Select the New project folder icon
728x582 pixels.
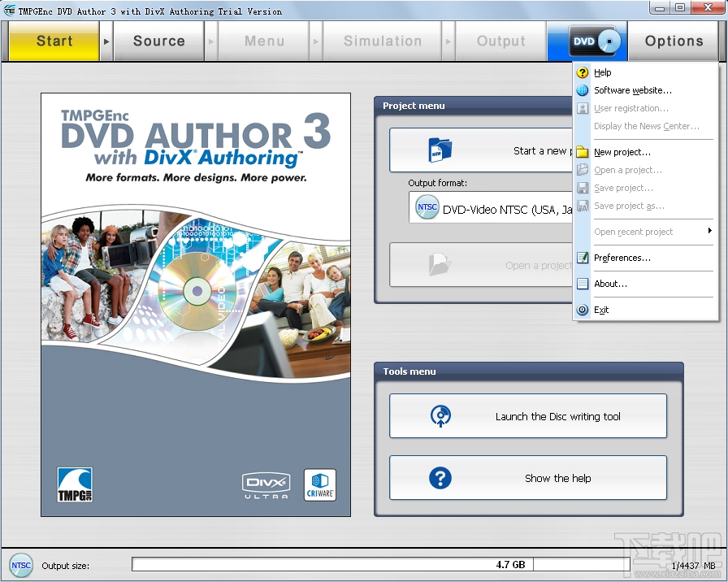coord(583,152)
